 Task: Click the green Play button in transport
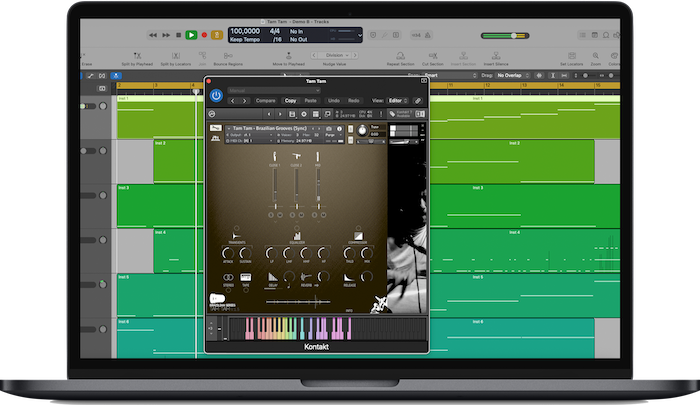(191, 35)
